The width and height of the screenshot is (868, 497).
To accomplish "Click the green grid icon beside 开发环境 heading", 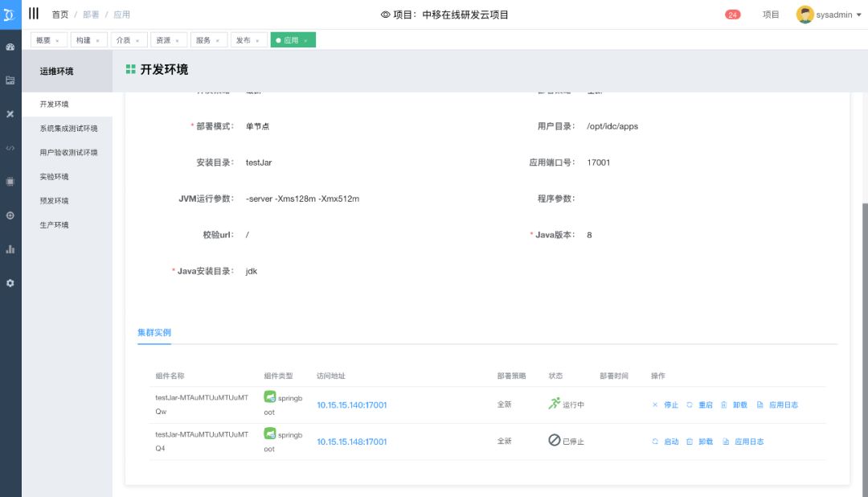I will pyautogui.click(x=131, y=69).
